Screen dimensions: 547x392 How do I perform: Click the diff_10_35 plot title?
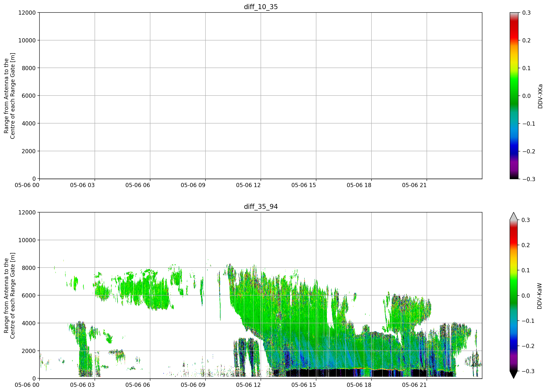click(x=261, y=7)
